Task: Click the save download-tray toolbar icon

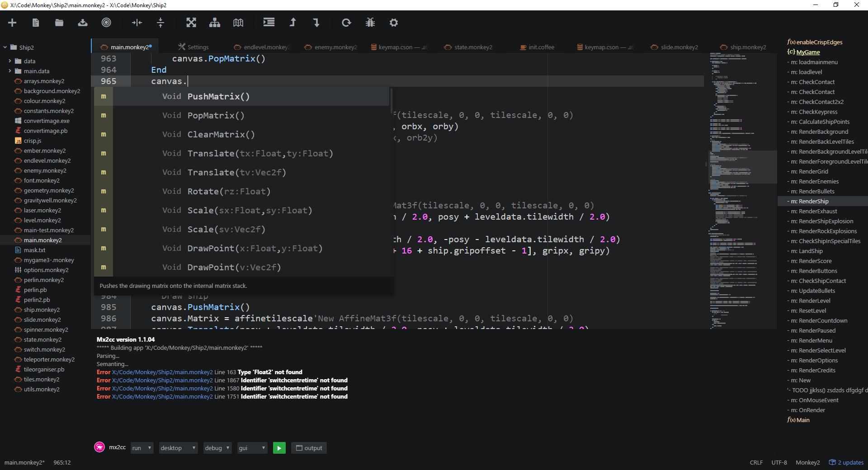Action: 83,23
